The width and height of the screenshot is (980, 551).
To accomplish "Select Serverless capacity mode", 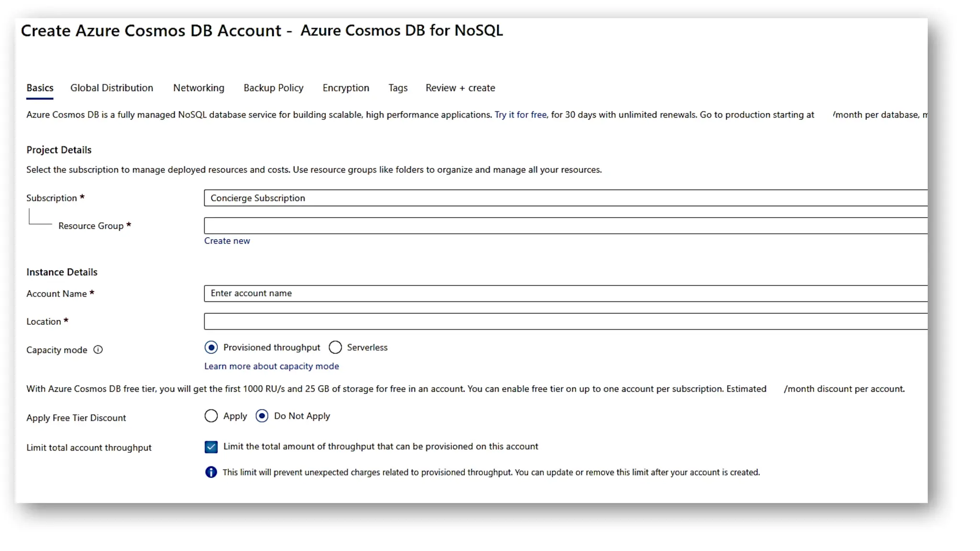I will point(335,347).
